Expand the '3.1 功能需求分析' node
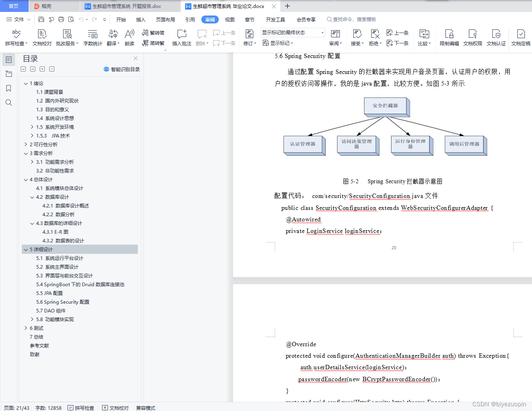The image size is (532, 411). point(32,162)
